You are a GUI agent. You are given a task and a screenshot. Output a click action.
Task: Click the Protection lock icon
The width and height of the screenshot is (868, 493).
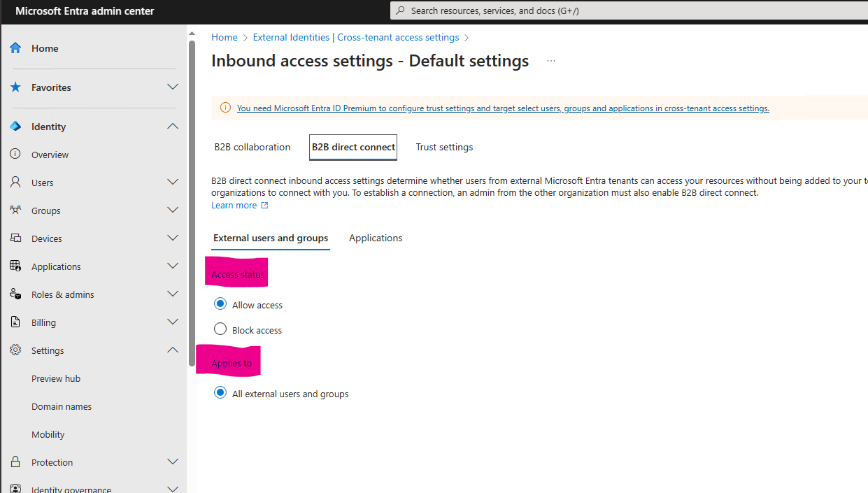(15, 462)
